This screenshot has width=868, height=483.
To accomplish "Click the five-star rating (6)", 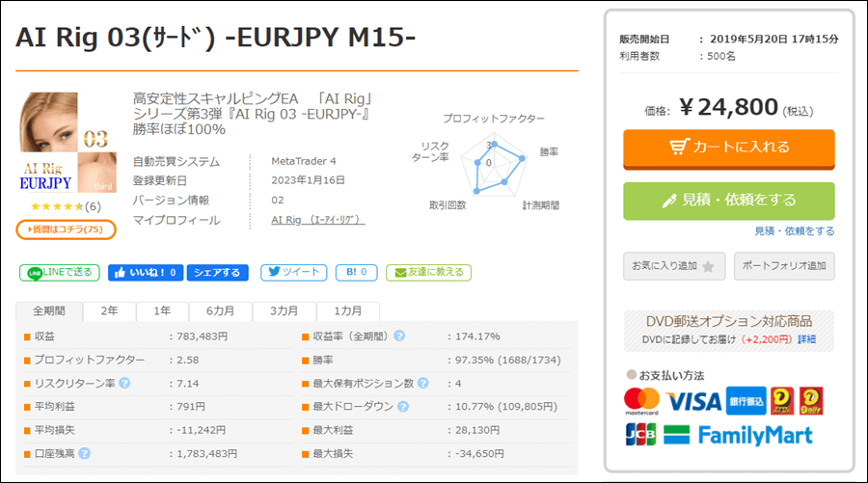I will pyautogui.click(x=66, y=206).
